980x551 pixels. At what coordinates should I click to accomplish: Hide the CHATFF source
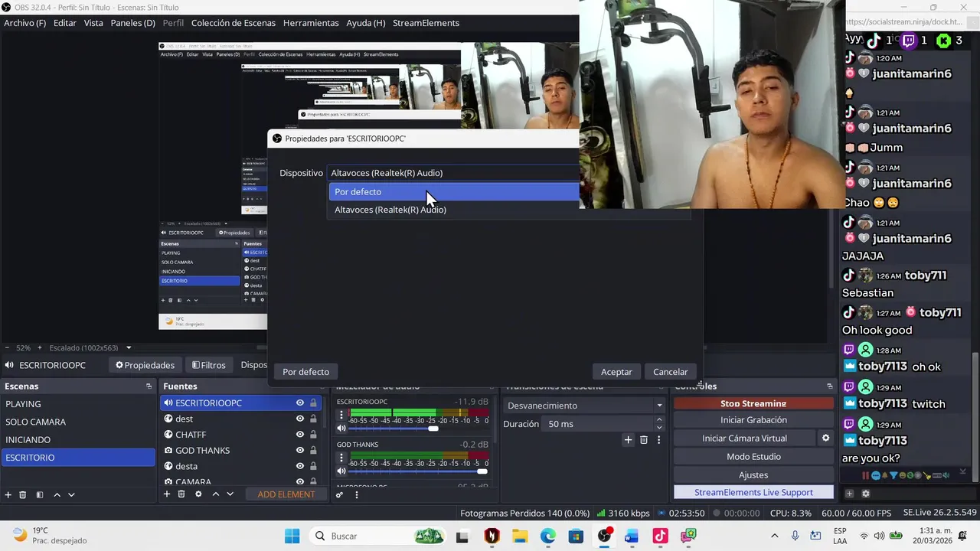(300, 435)
